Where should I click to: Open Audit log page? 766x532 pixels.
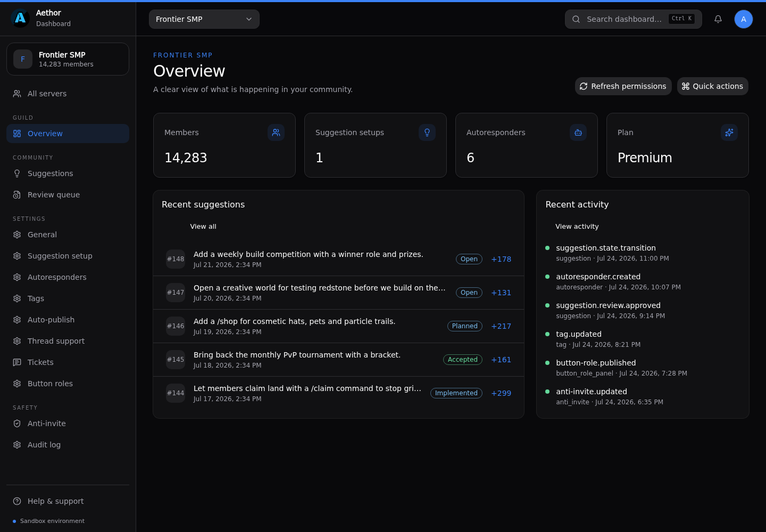(68, 445)
